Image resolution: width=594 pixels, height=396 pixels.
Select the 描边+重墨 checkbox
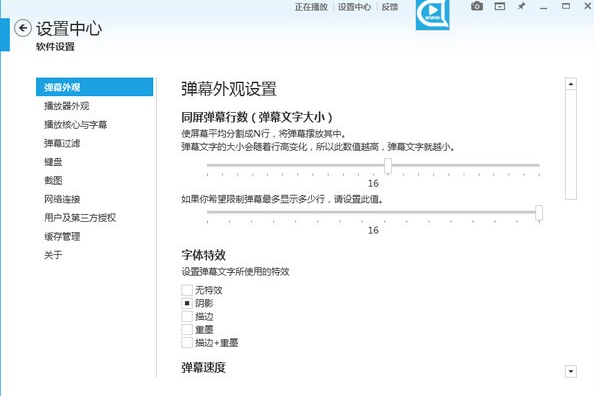coord(187,343)
